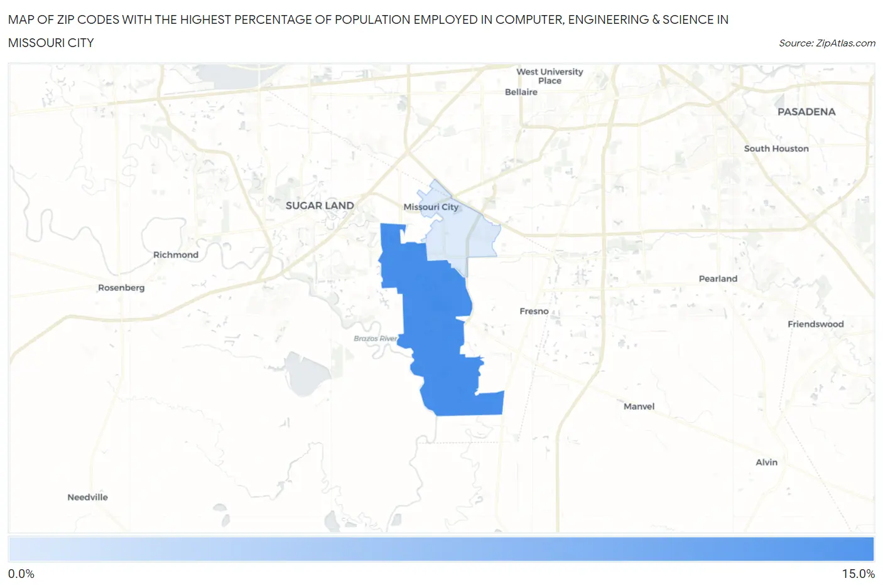Click the Pearland map label

pyautogui.click(x=718, y=279)
